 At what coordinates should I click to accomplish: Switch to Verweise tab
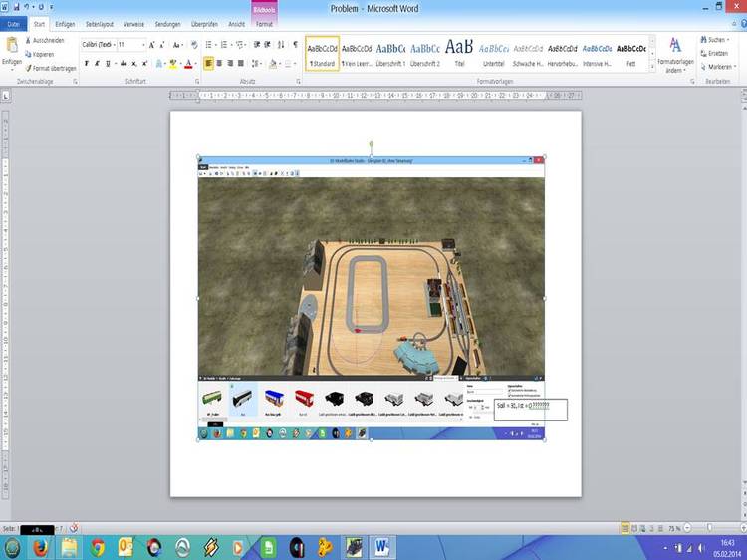[133, 24]
